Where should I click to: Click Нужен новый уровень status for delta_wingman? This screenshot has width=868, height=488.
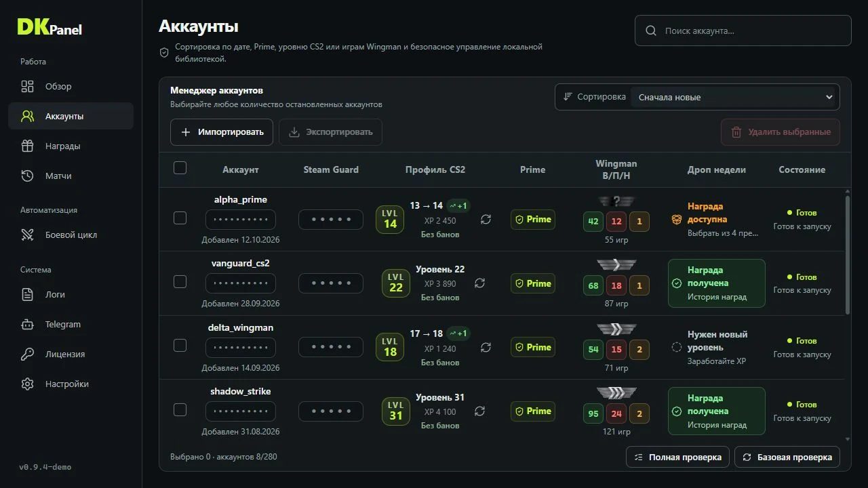click(x=717, y=347)
